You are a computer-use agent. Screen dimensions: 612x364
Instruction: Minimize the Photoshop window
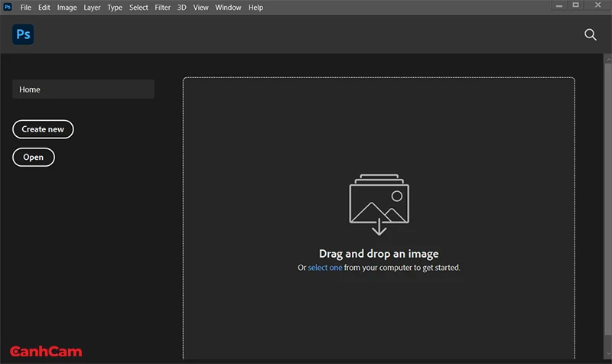click(x=559, y=5)
